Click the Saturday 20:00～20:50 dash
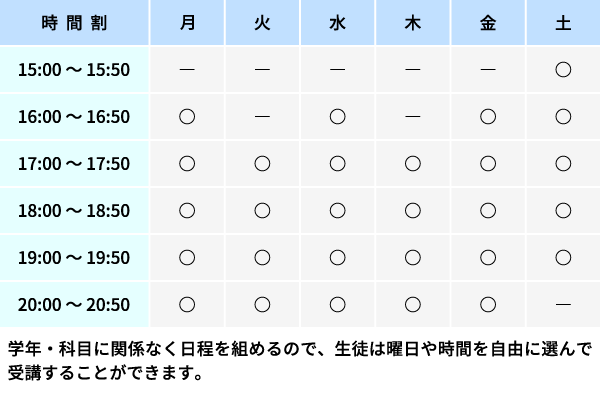This screenshot has height=400, width=600. coord(563,305)
